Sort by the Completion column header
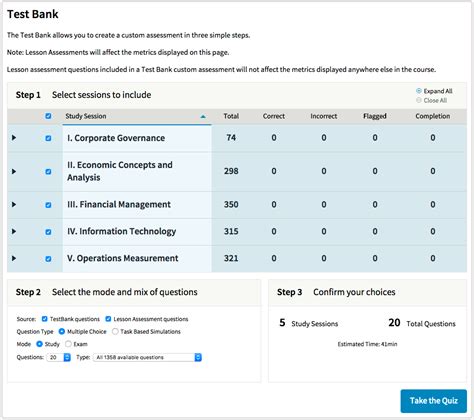 (x=432, y=116)
